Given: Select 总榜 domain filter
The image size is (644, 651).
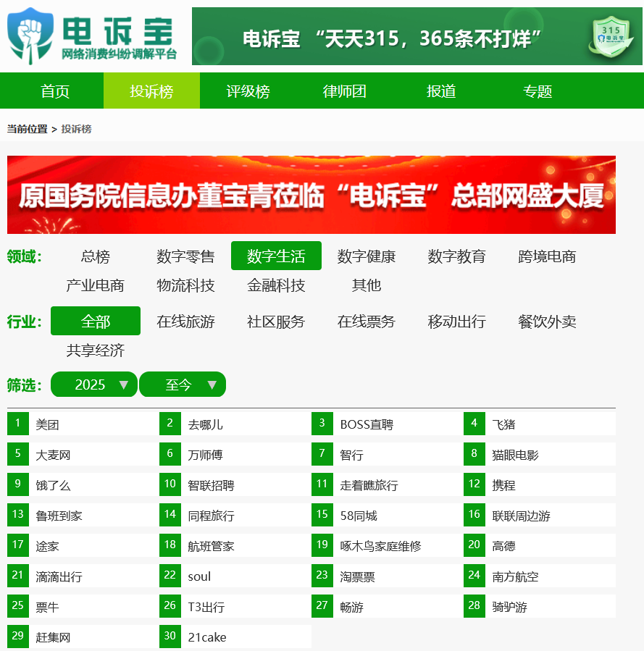Looking at the screenshot, I should (96, 256).
